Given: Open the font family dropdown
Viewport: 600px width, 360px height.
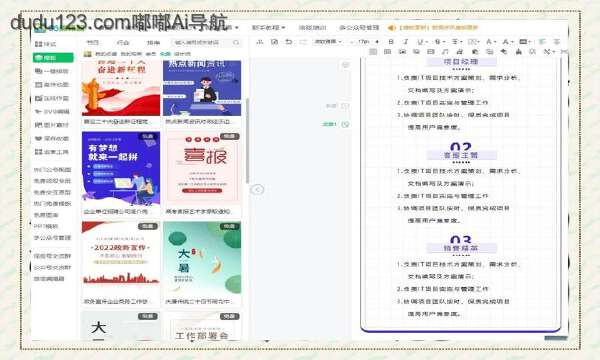Looking at the screenshot, I should click(x=328, y=42).
